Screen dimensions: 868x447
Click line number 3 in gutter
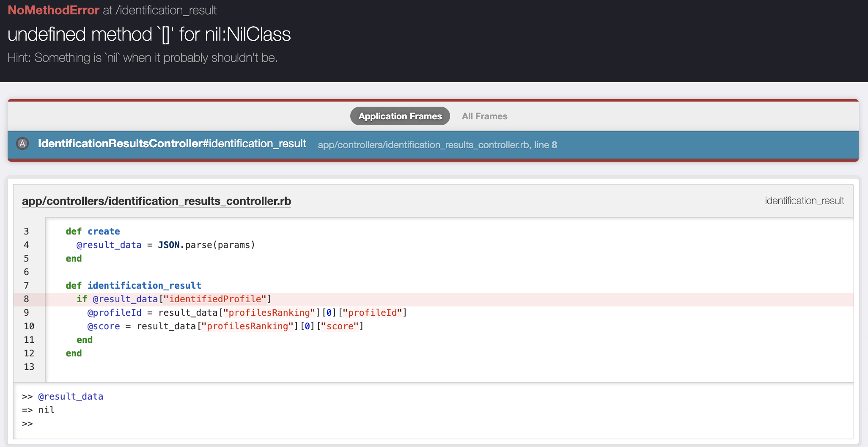point(26,232)
